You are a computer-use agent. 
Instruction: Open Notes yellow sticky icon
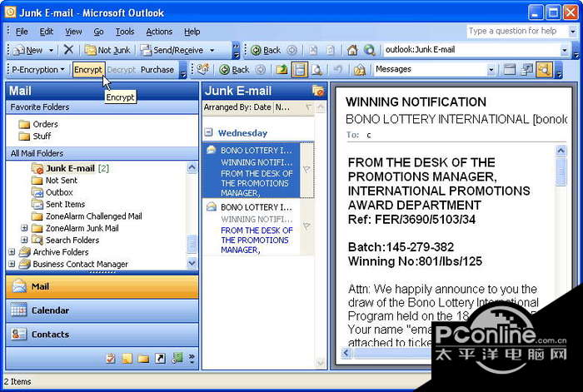(x=127, y=358)
